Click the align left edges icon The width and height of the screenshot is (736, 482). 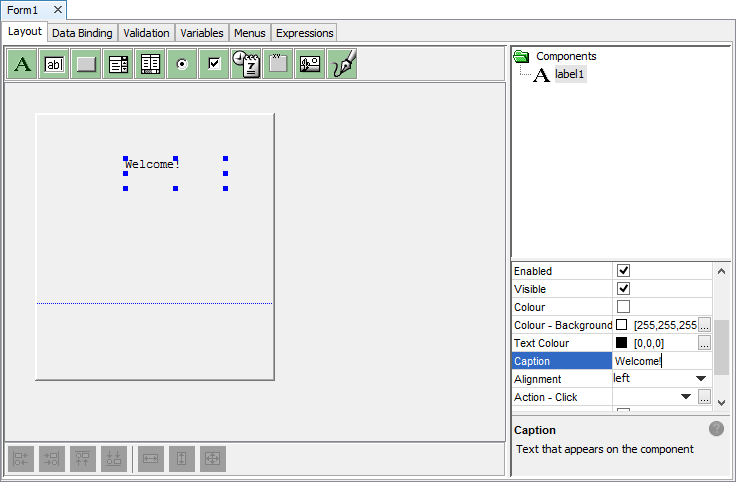(x=21, y=458)
